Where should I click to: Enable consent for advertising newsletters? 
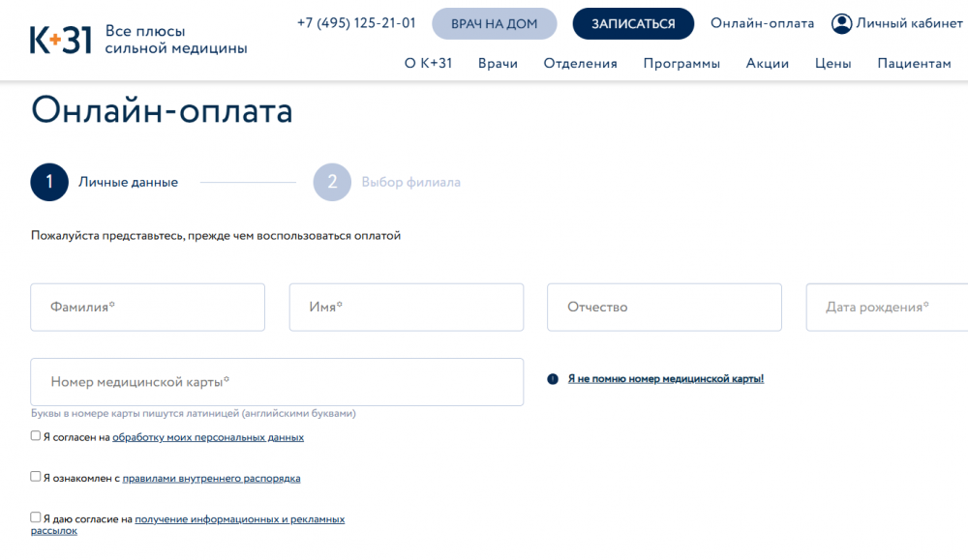(x=36, y=517)
